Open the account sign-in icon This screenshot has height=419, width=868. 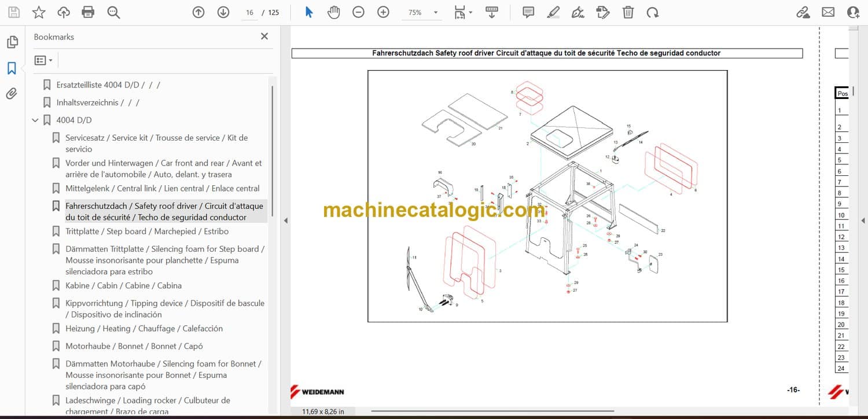[x=853, y=12]
